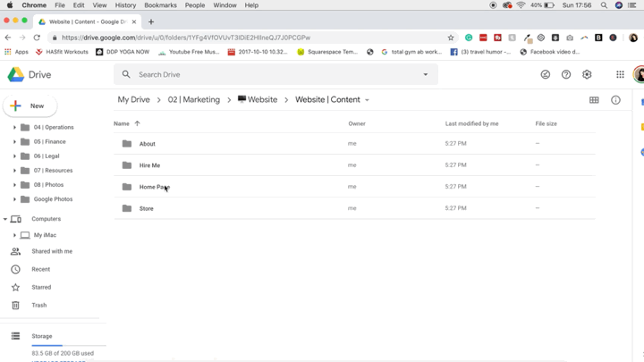The height and width of the screenshot is (362, 644).
Task: Open the Apps bookmarks shortcut
Action: point(16,52)
